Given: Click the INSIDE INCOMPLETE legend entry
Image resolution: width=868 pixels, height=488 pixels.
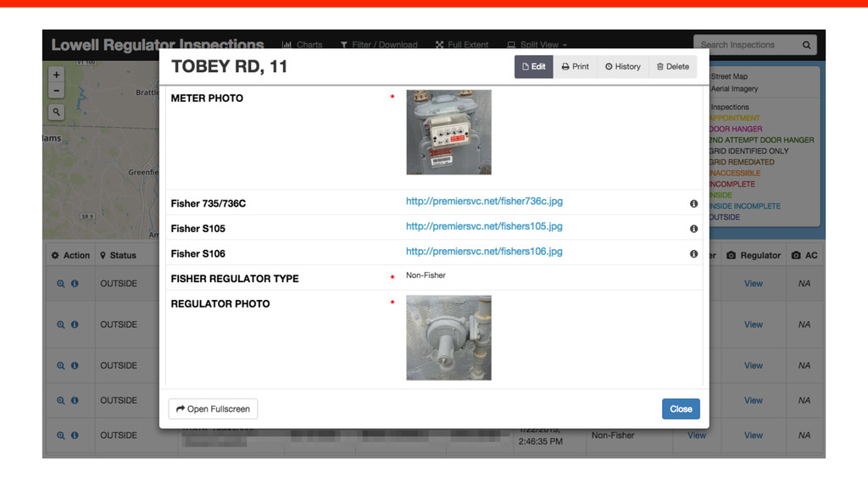Looking at the screenshot, I should pos(745,206).
